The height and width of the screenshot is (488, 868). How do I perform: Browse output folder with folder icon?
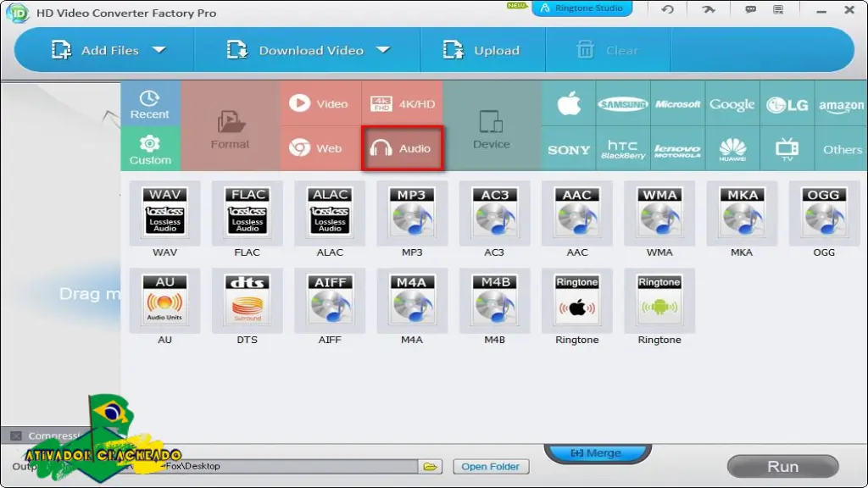click(430, 467)
